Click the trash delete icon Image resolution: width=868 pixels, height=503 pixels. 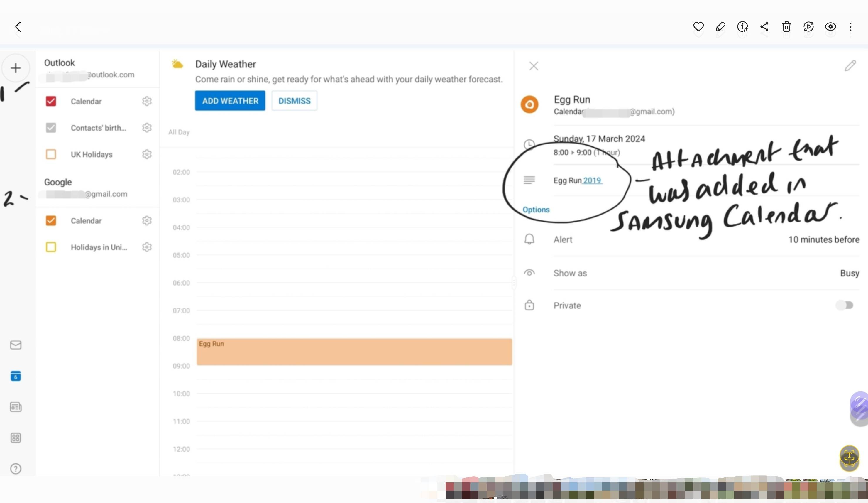pyautogui.click(x=786, y=26)
